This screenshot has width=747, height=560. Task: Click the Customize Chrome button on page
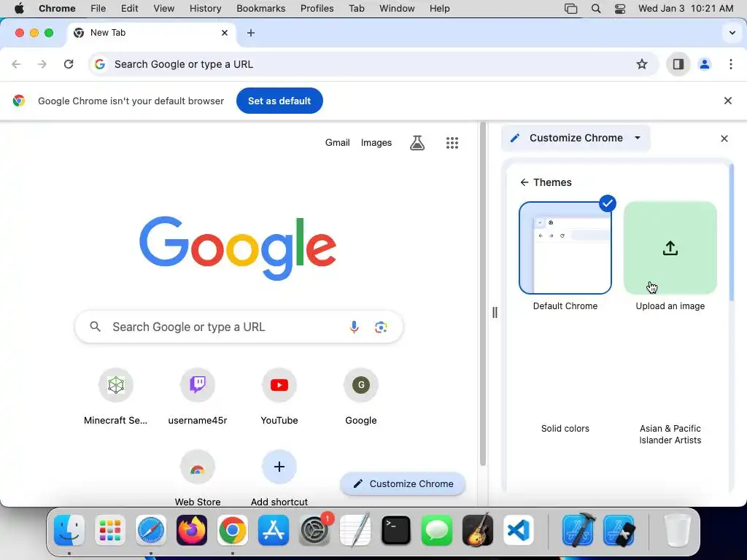coord(403,484)
